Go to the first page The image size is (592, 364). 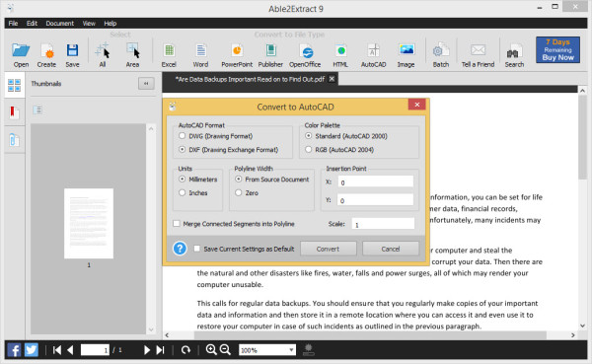coord(57,350)
